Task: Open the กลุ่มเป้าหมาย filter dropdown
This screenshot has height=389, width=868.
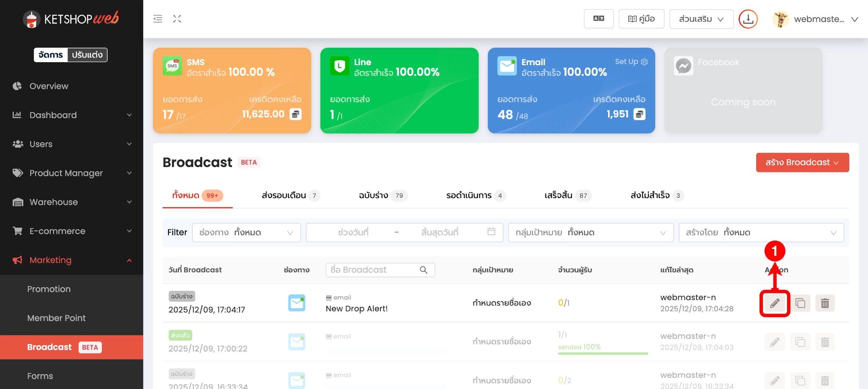Action: (x=590, y=233)
